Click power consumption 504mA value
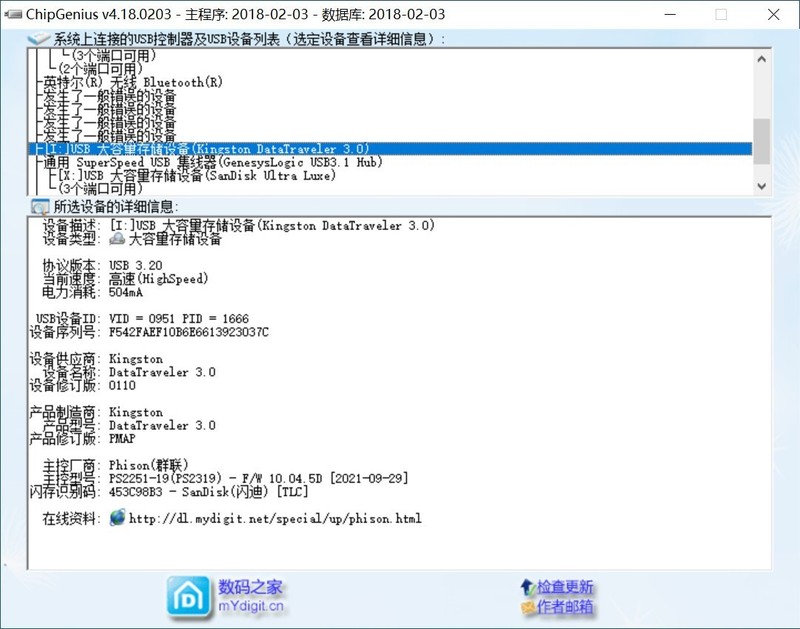The width and height of the screenshot is (800, 629). 126,292
